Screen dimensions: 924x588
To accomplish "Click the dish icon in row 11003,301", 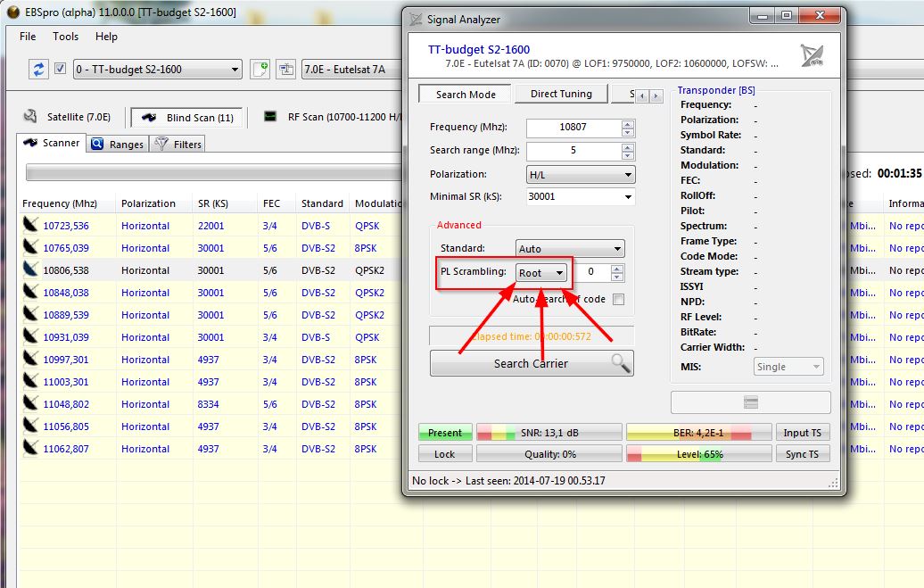I will click(30, 381).
